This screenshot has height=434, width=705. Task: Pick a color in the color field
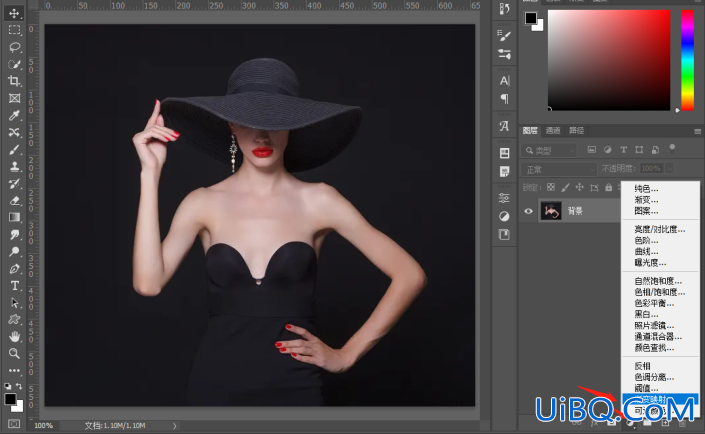(609, 60)
